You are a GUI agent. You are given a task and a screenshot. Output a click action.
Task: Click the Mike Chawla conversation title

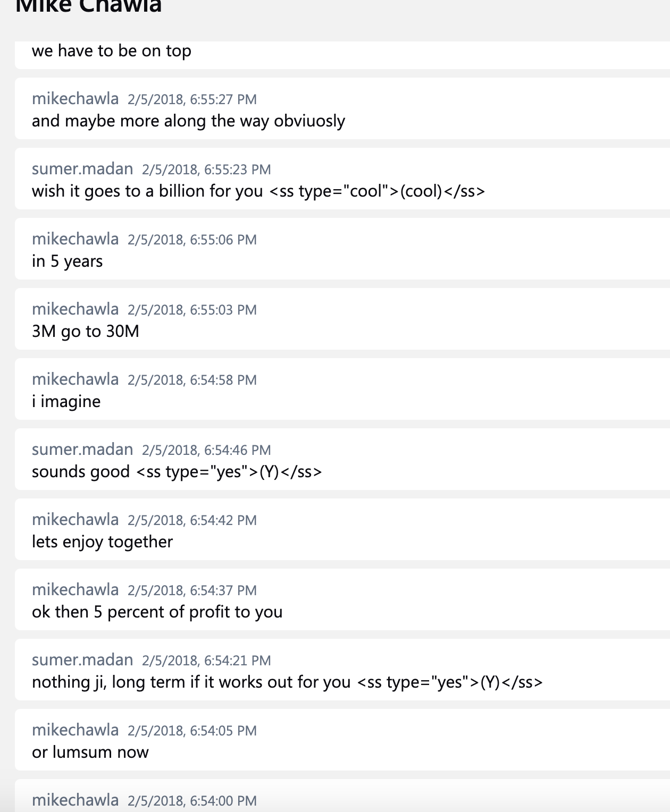point(89,6)
